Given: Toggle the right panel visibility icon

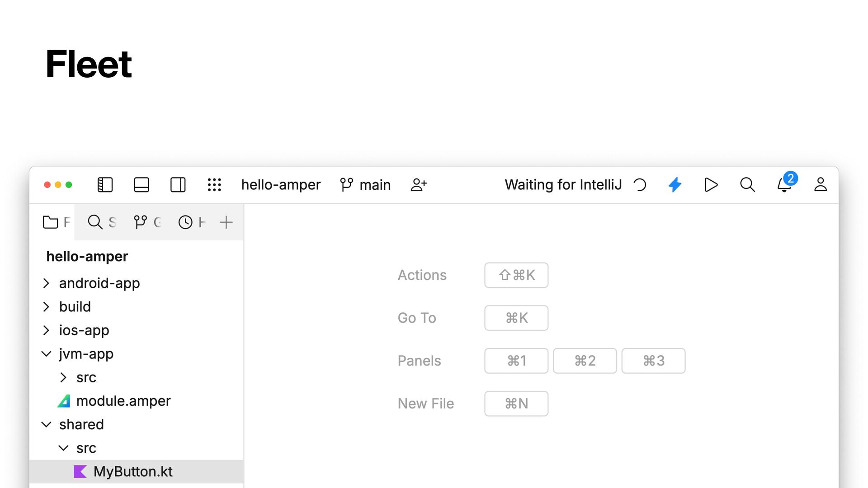Looking at the screenshot, I should [178, 185].
